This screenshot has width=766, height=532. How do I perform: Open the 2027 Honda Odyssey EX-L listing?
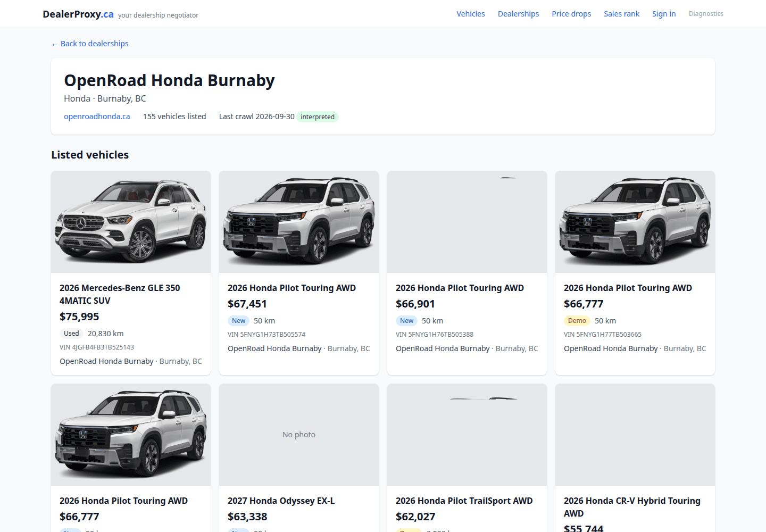point(281,501)
